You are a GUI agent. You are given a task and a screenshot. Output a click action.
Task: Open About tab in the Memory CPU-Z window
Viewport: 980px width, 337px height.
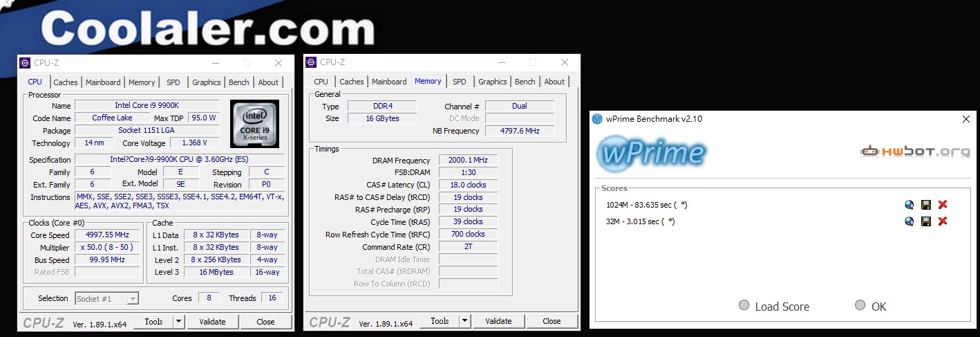[x=554, y=82]
